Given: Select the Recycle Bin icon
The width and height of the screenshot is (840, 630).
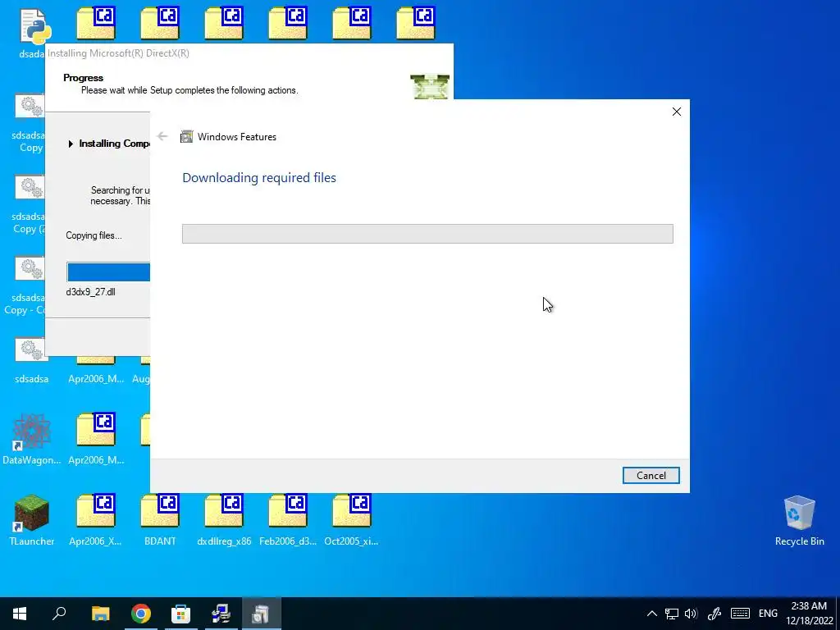Looking at the screenshot, I should tap(799, 521).
